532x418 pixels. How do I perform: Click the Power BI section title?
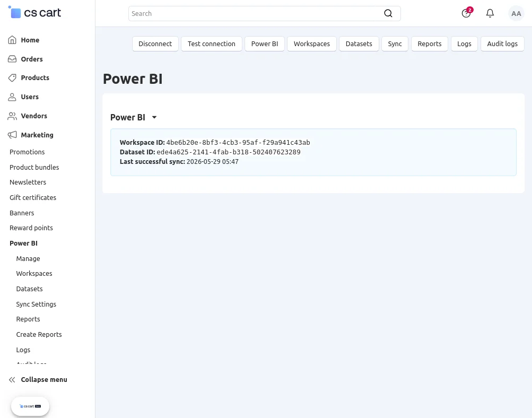coord(128,117)
